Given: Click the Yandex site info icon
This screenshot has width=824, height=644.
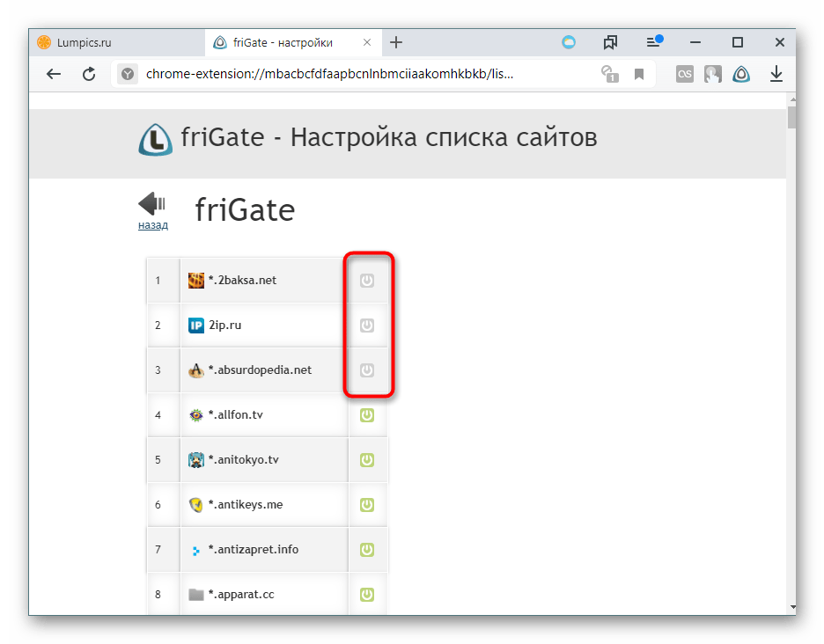Looking at the screenshot, I should pos(128,74).
